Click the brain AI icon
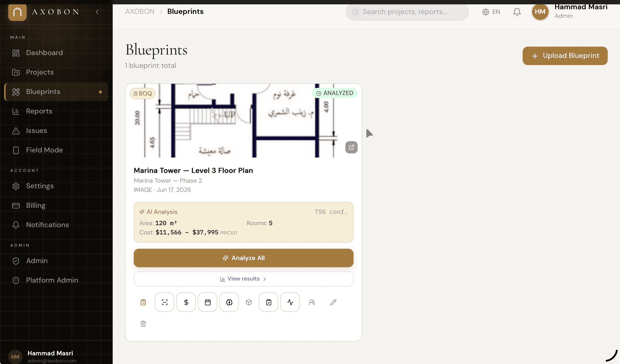620x364 pixels. pos(229,302)
